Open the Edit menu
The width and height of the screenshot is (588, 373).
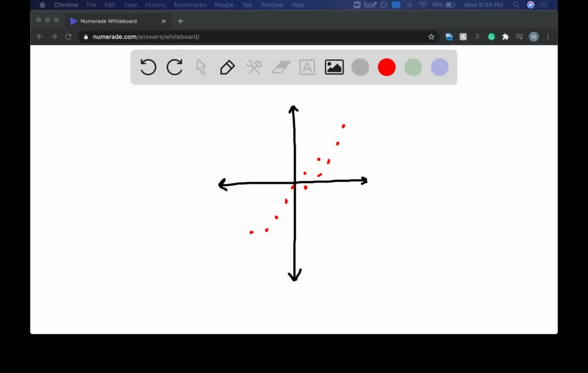click(110, 5)
